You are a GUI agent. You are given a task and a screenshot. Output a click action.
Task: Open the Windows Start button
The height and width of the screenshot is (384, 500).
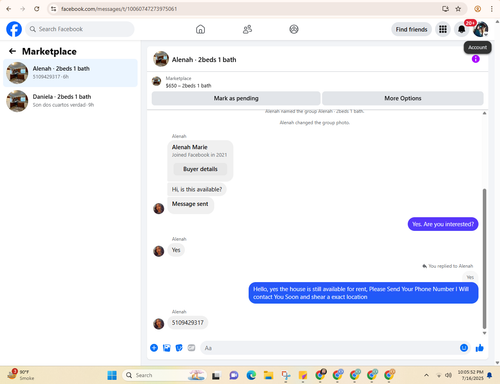(112, 375)
